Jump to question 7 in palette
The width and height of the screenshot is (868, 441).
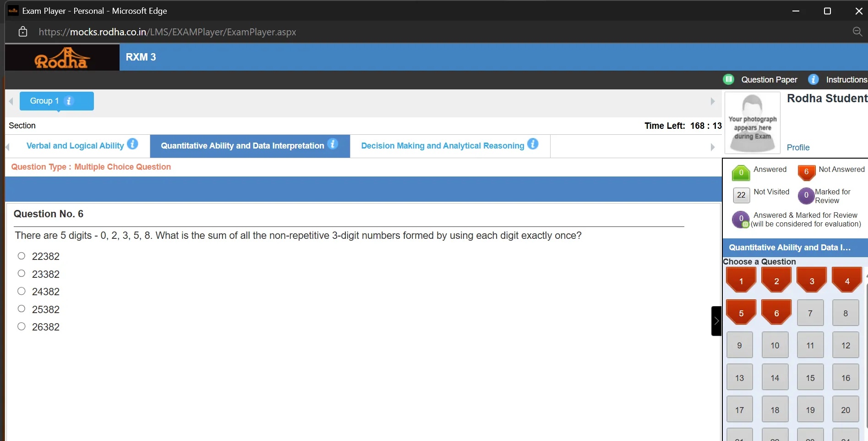tap(810, 313)
